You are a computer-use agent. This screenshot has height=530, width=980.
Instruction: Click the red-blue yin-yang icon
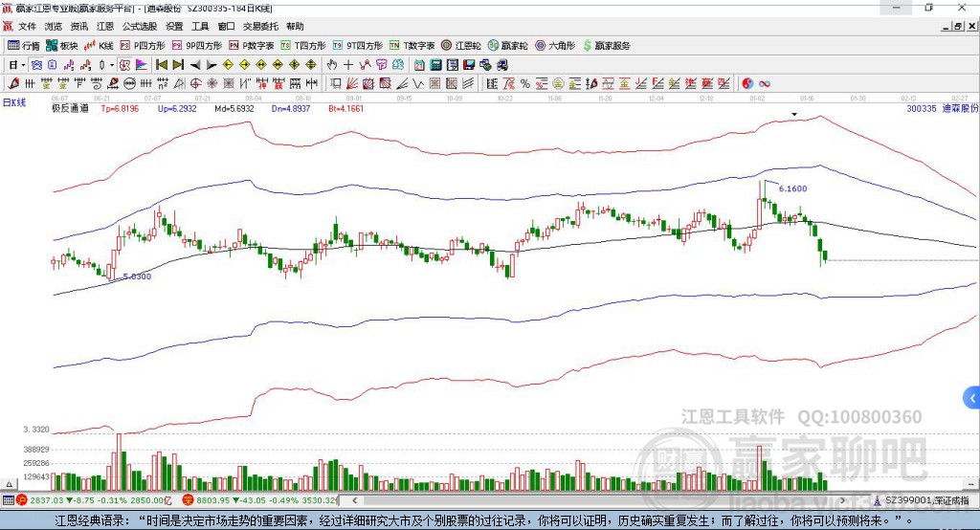[x=747, y=83]
